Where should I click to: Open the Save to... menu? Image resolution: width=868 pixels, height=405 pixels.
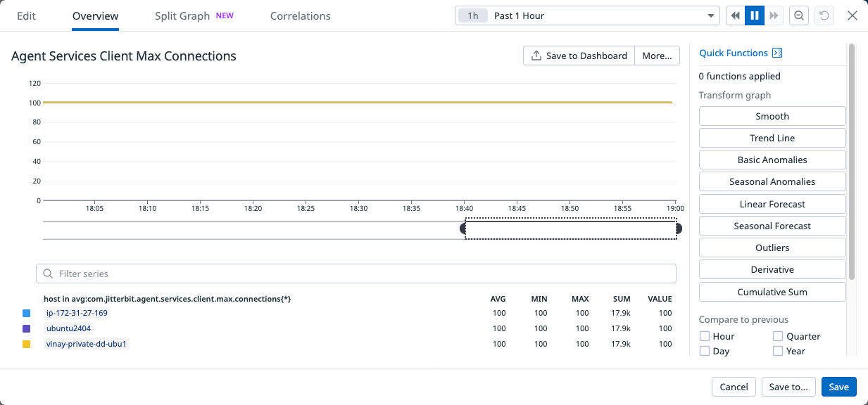[x=788, y=387]
